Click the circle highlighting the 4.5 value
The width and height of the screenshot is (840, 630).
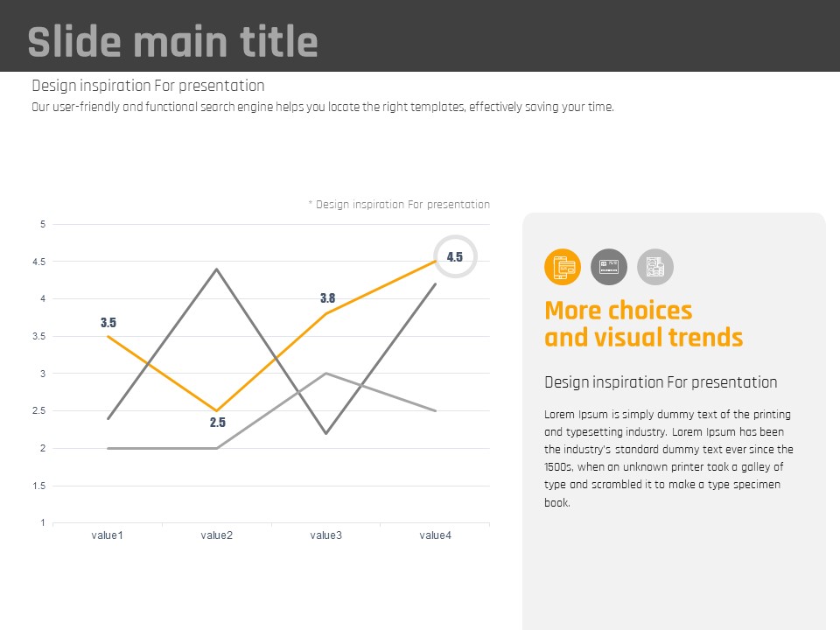coord(455,256)
